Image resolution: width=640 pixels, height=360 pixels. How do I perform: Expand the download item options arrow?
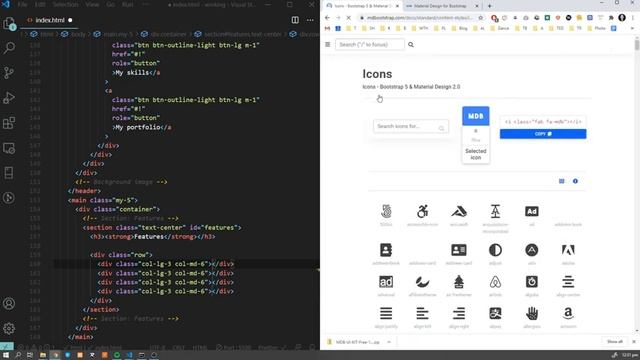coord(389,342)
